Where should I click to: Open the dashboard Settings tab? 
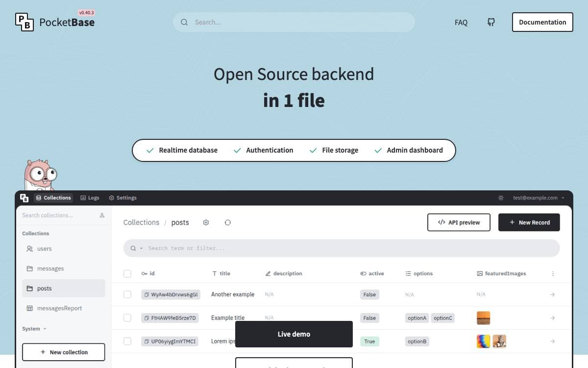(122, 198)
